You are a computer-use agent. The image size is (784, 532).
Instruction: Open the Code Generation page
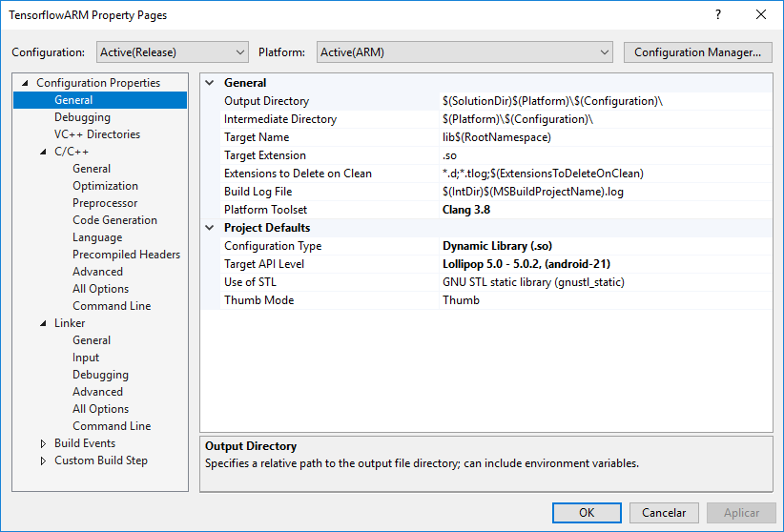114,220
